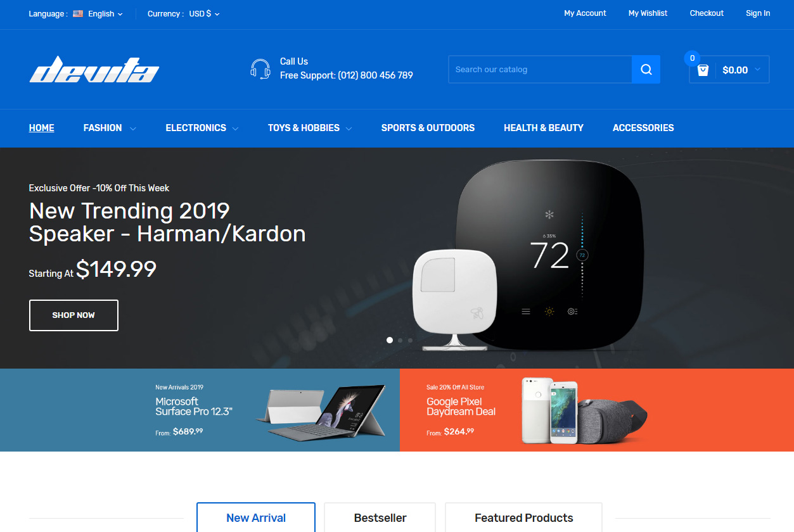Go to Sports & Outdoors menu
Screen dimensions: 794x532
pos(428,128)
